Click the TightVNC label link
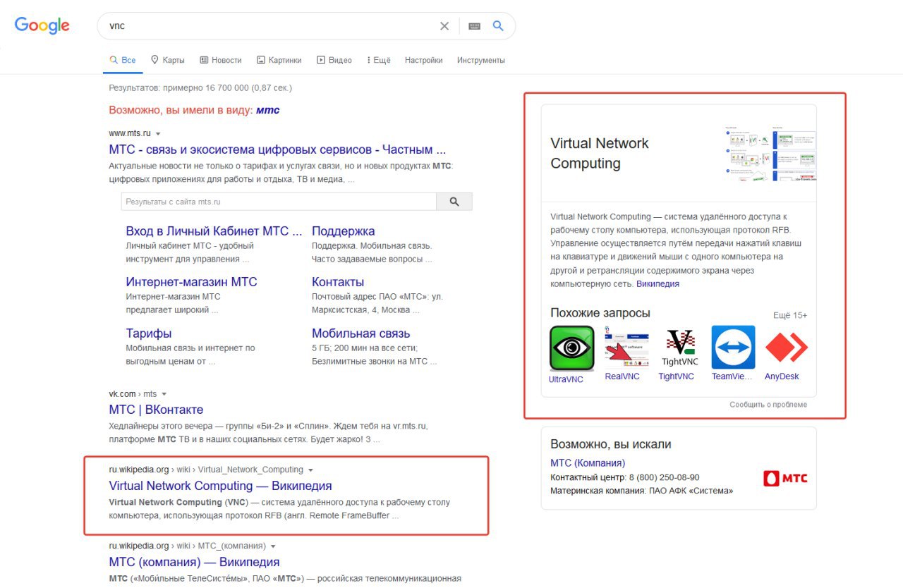903x588 pixels. pos(676,376)
